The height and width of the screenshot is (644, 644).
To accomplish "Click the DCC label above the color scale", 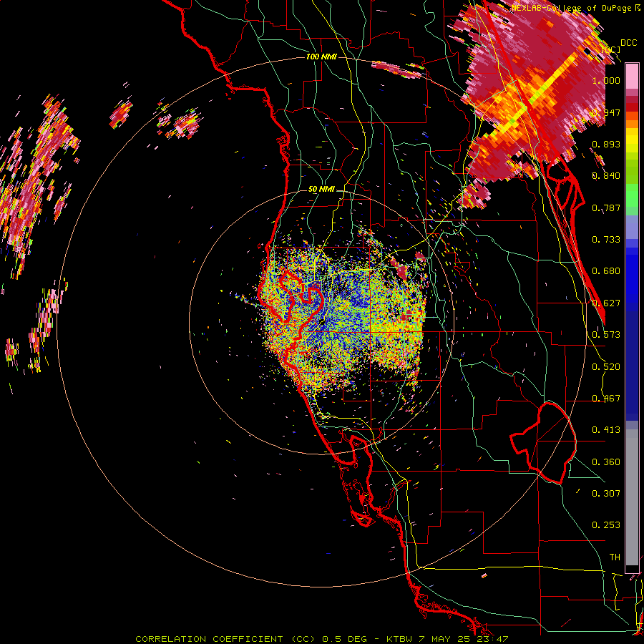I will 629,43.
